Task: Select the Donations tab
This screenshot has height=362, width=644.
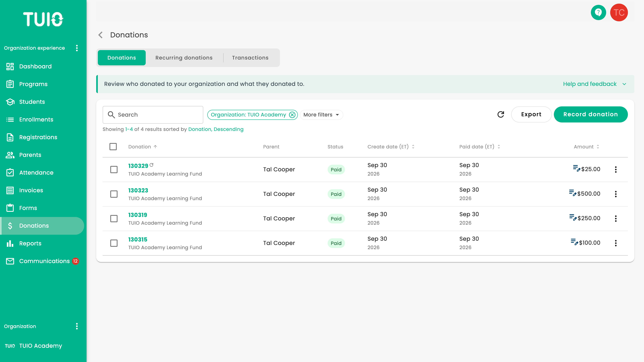Action: point(122,58)
